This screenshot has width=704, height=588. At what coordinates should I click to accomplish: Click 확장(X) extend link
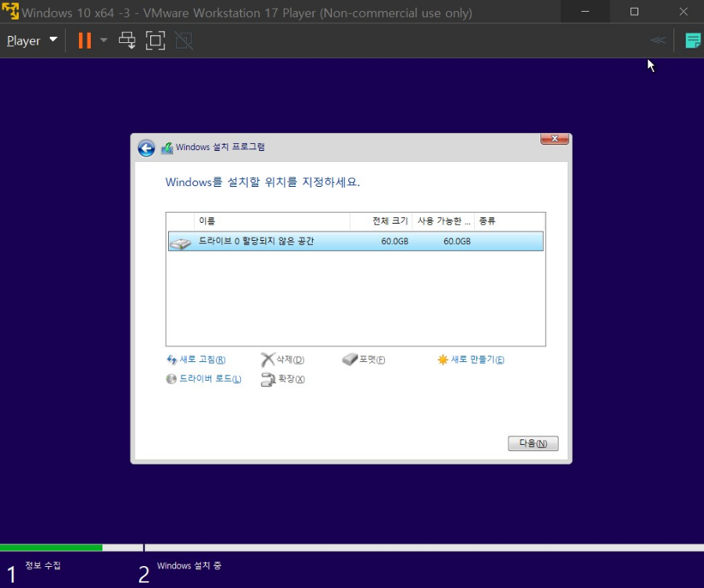[291, 378]
